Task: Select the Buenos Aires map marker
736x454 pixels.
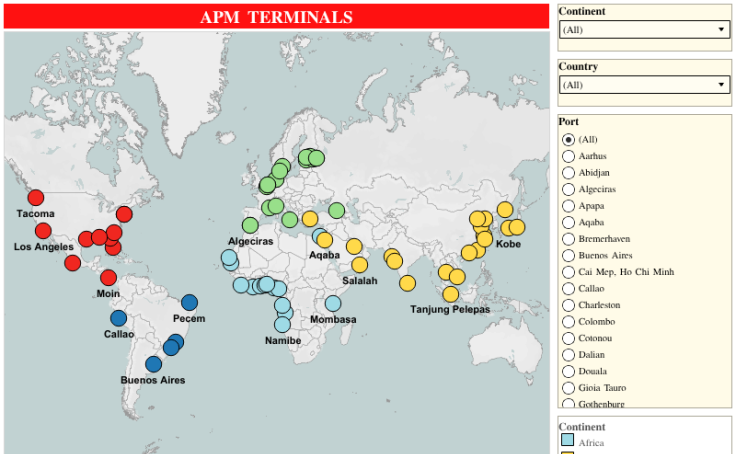Action: [x=153, y=364]
